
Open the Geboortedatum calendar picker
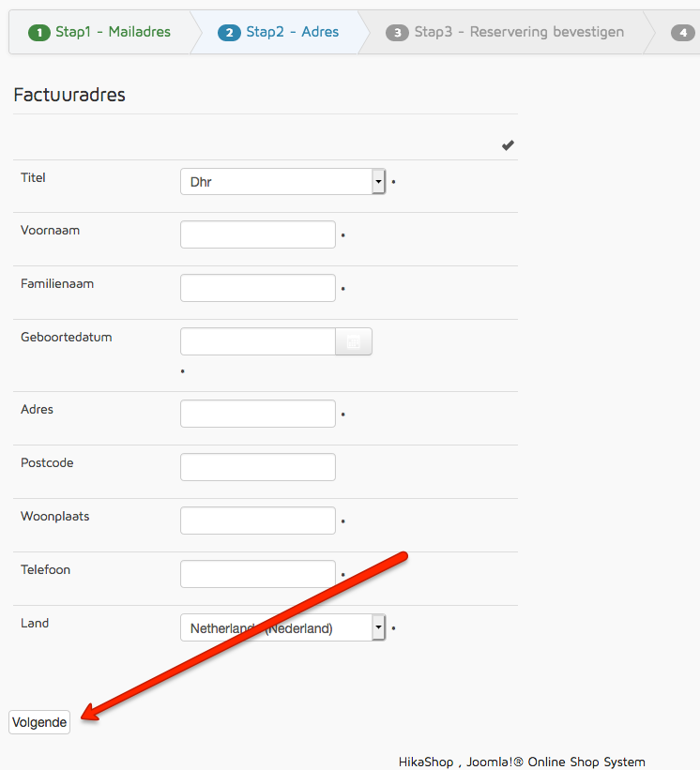coord(354,341)
